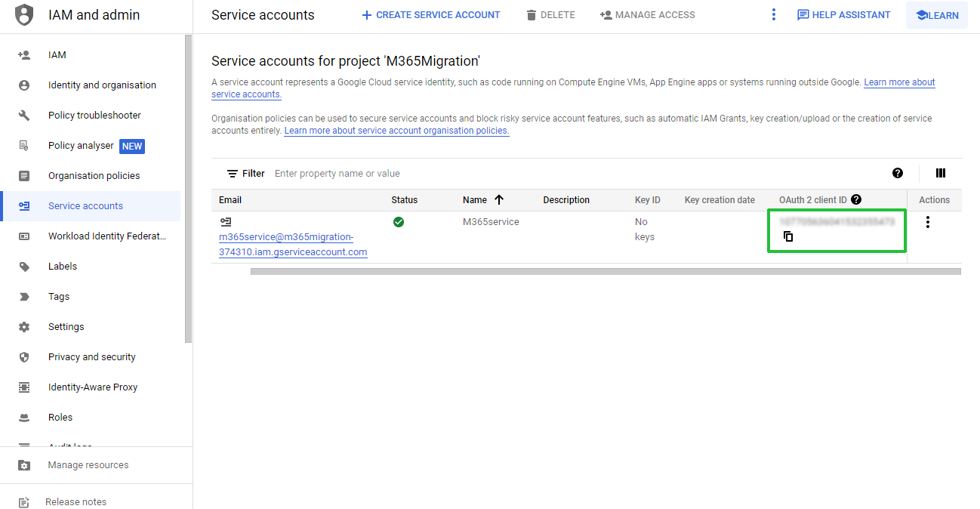This screenshot has height=509, width=980.
Task: Click the DELETE button
Action: pyautogui.click(x=550, y=15)
